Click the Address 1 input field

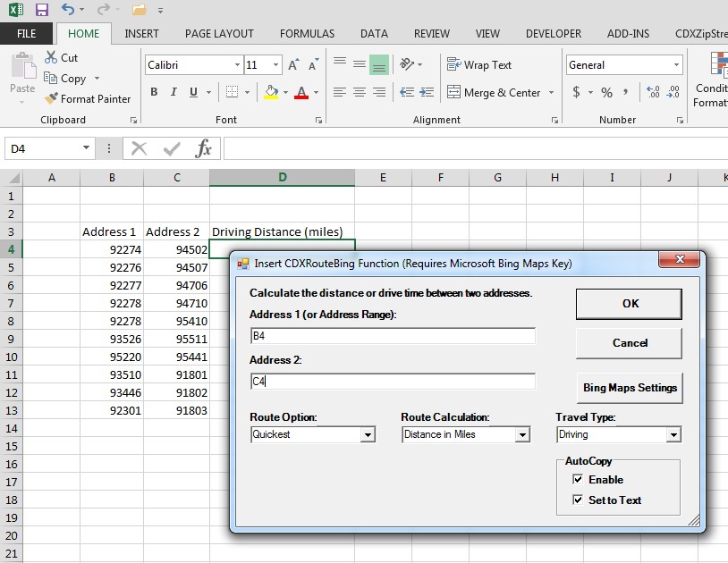393,336
